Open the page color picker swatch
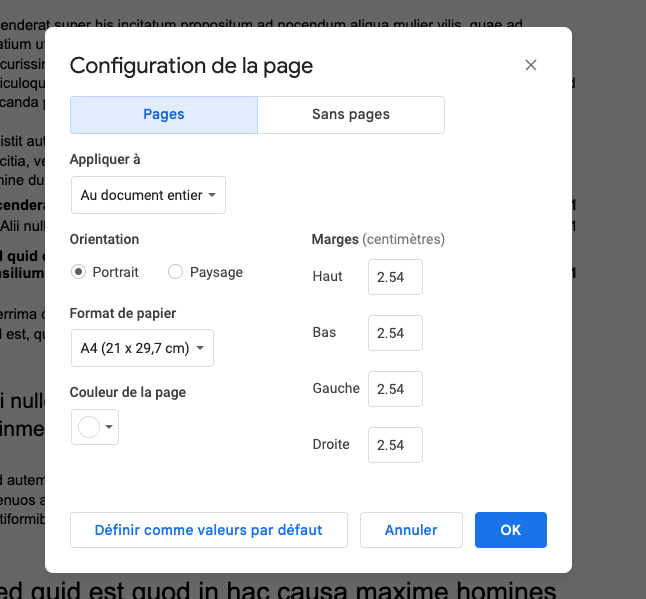Image resolution: width=646 pixels, height=599 pixels. tap(95, 427)
